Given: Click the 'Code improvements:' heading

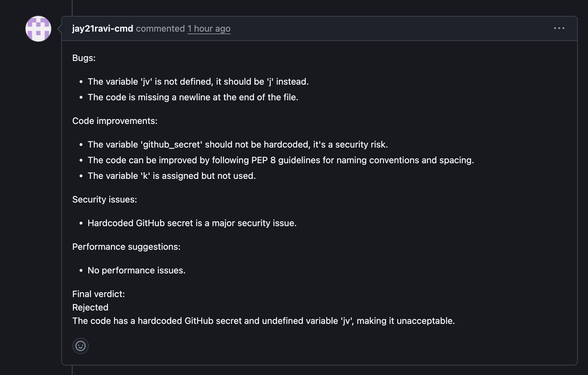Looking at the screenshot, I should tap(115, 121).
